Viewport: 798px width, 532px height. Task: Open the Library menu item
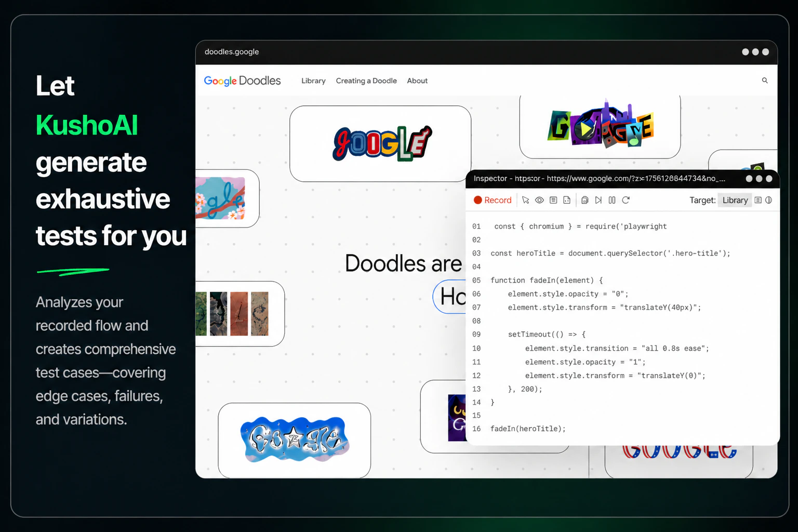click(x=313, y=81)
